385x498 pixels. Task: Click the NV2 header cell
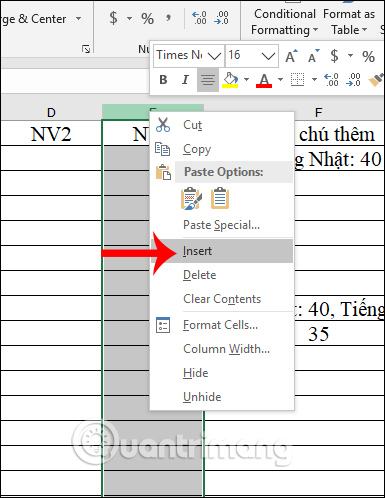tap(51, 134)
